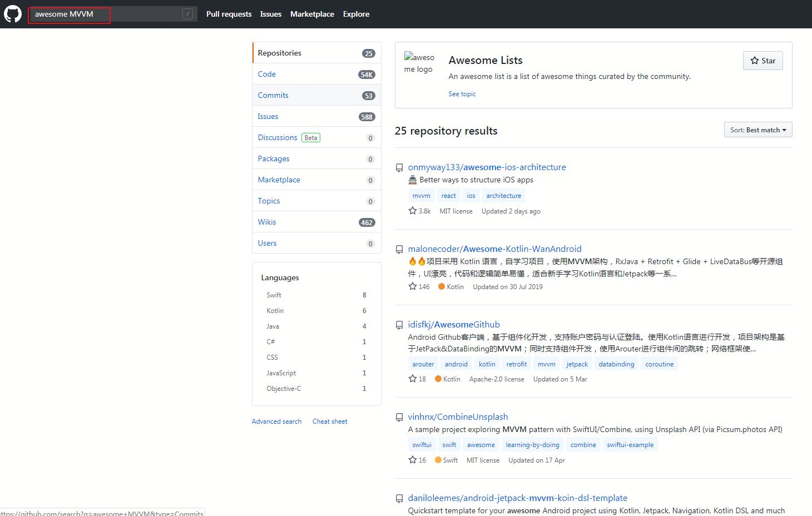Image resolution: width=812 pixels, height=516 pixels.
Task: Open Issues in the top navigation
Action: point(271,14)
